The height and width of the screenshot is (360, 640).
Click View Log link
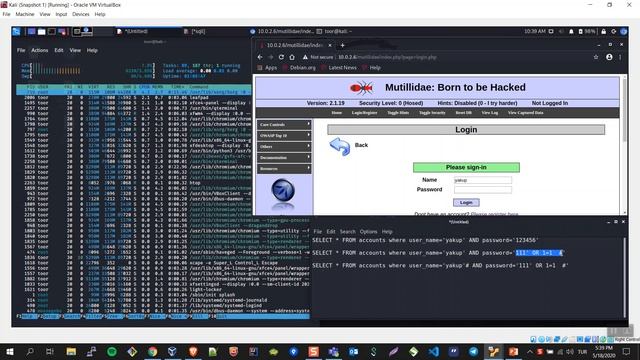(x=490, y=113)
